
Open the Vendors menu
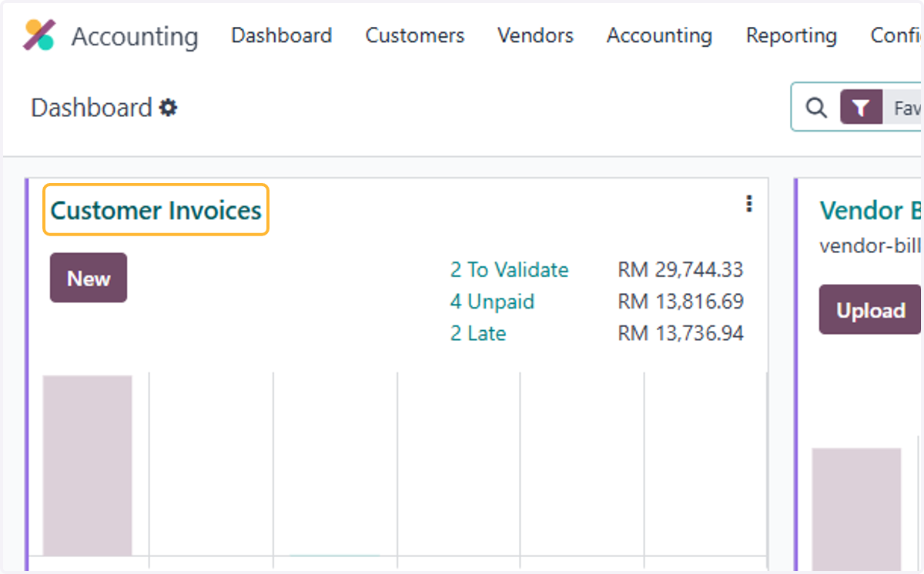tap(535, 35)
